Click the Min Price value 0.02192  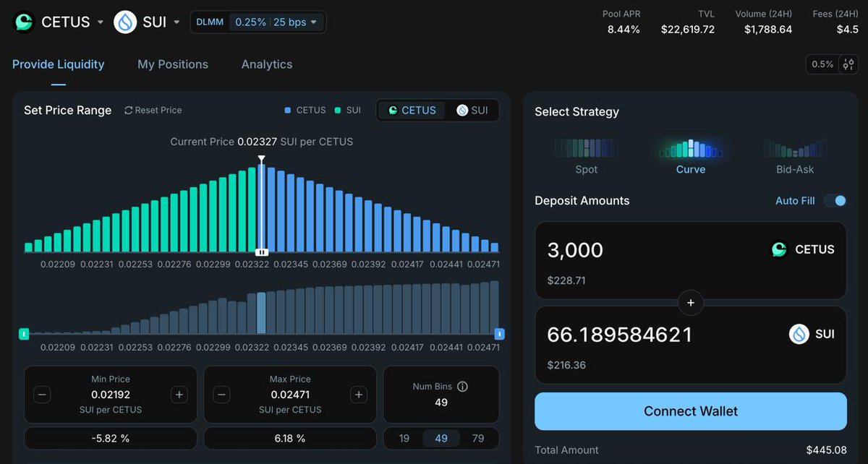pyautogui.click(x=111, y=395)
